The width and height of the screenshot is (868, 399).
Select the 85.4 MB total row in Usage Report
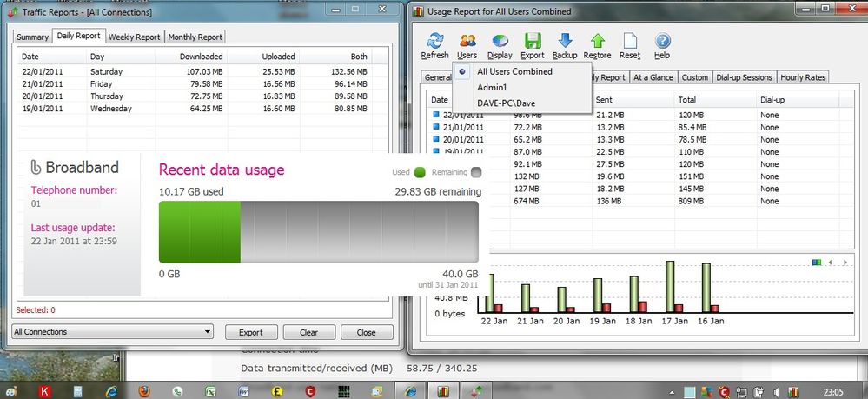[642, 128]
